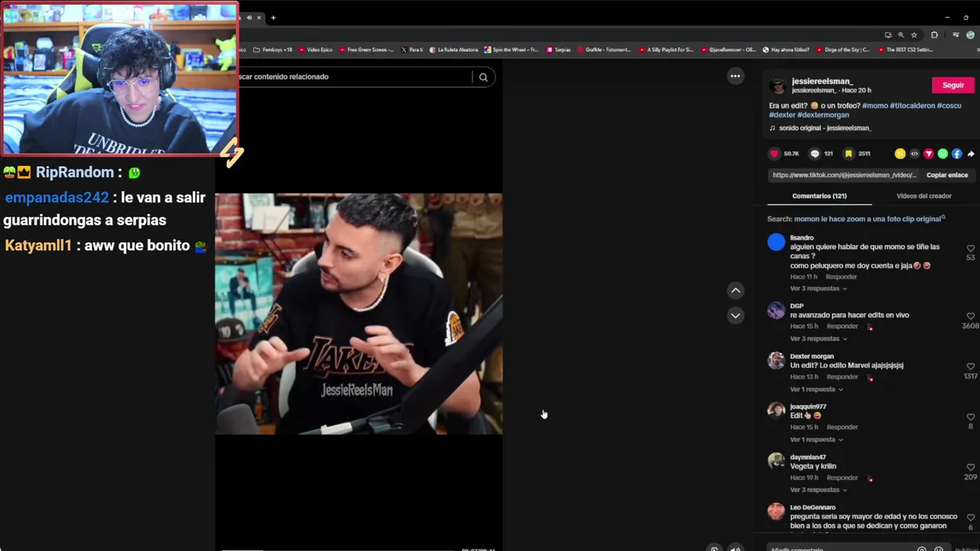Image resolution: width=980 pixels, height=551 pixels.
Task: Open 'A Silly Playlist For Si...' bookmark
Action: (x=666, y=50)
